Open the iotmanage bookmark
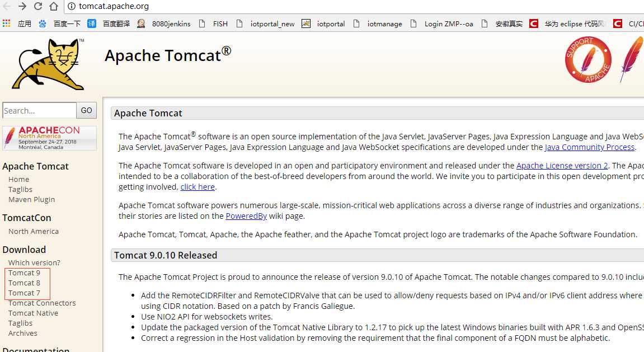The width and height of the screenshot is (644, 352). (x=378, y=24)
